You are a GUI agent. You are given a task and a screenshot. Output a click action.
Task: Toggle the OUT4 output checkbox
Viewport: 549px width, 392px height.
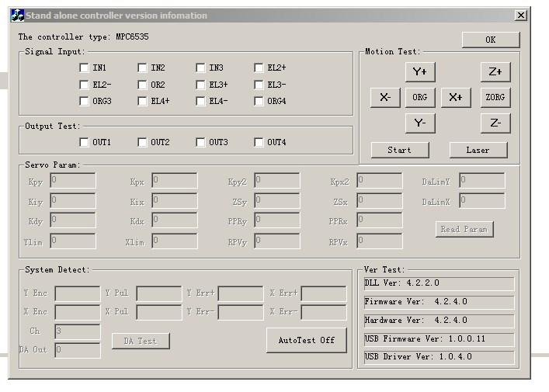point(259,142)
